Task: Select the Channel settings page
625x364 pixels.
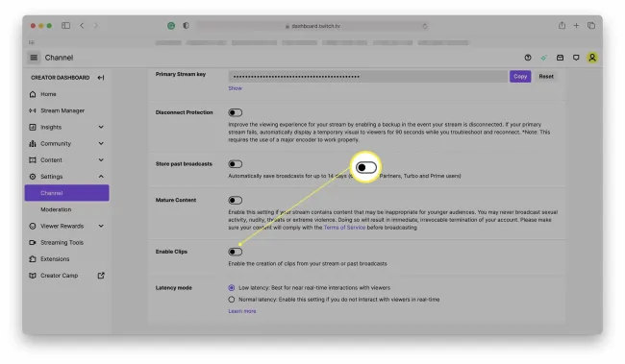Action: (66, 193)
